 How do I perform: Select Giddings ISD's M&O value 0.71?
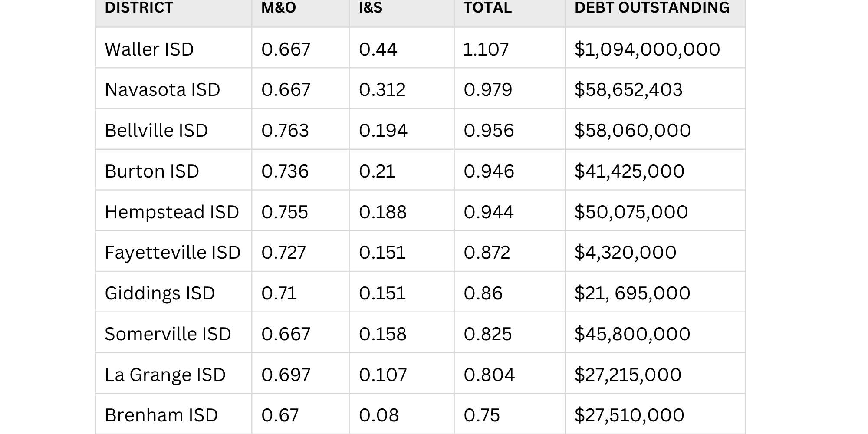[x=279, y=293]
